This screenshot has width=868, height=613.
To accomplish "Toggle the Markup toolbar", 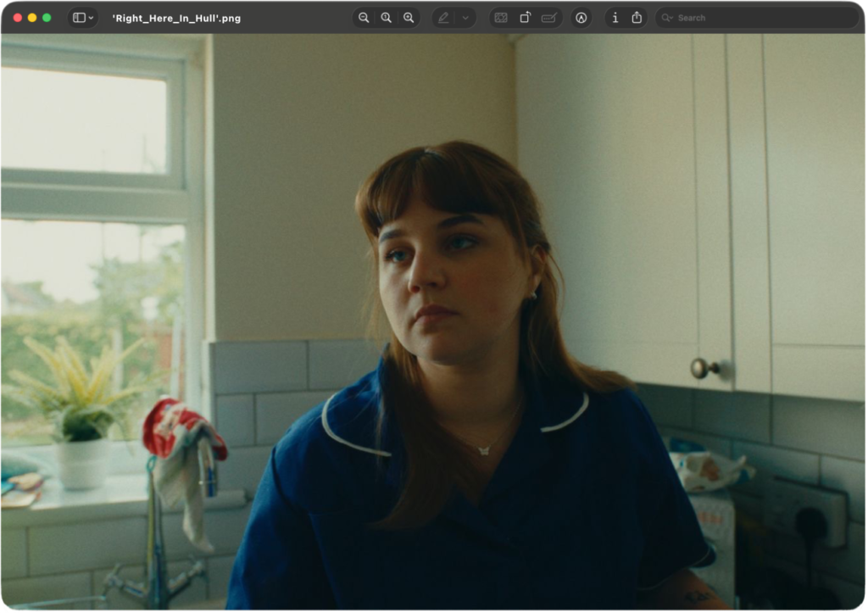I will [581, 18].
